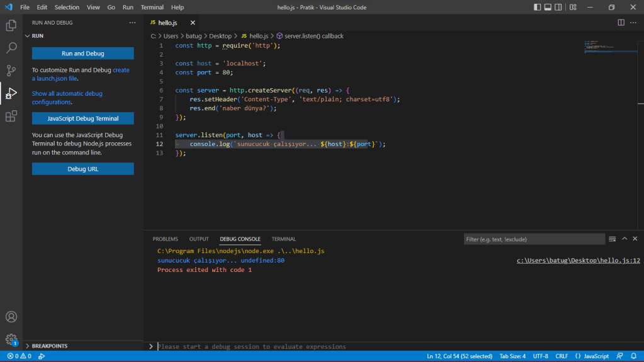Open the Explorer view in activity bar
The image size is (644, 362).
(x=11, y=26)
